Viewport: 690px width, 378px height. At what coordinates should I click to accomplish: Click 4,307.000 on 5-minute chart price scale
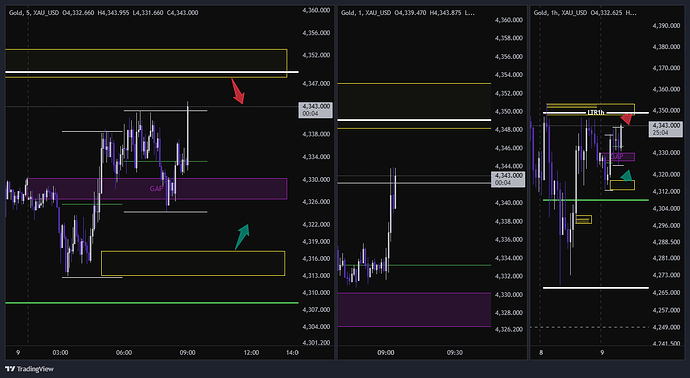click(x=316, y=310)
